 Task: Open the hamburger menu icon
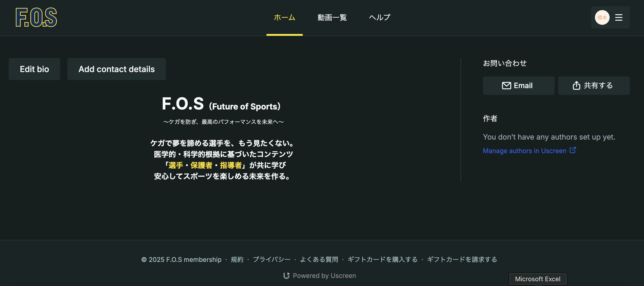click(x=619, y=17)
